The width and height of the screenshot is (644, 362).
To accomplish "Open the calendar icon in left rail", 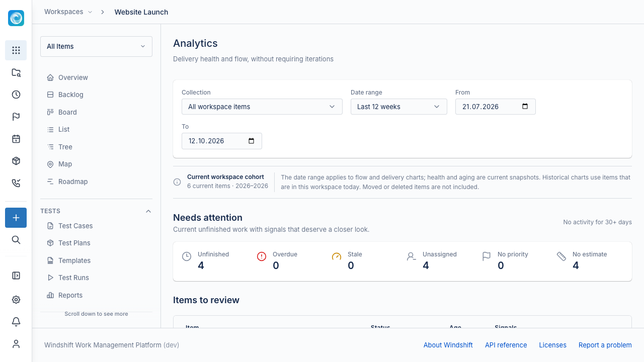I will [16, 139].
